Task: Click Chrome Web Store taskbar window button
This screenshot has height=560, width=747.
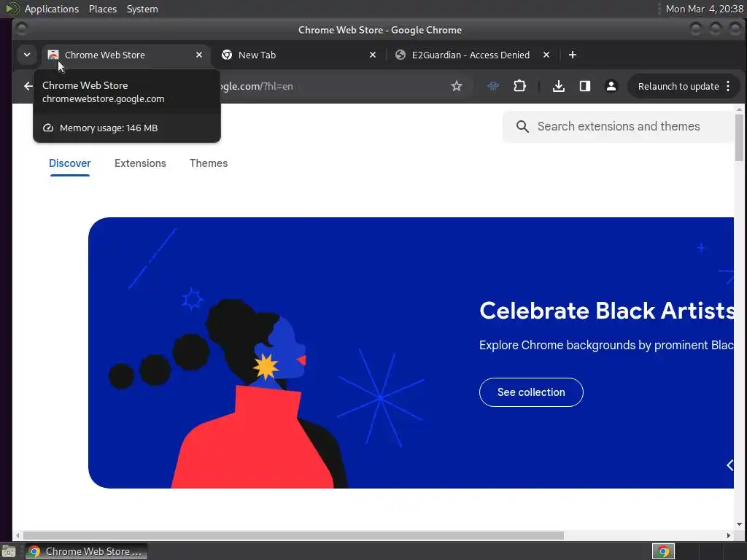Action: pyautogui.click(x=86, y=551)
